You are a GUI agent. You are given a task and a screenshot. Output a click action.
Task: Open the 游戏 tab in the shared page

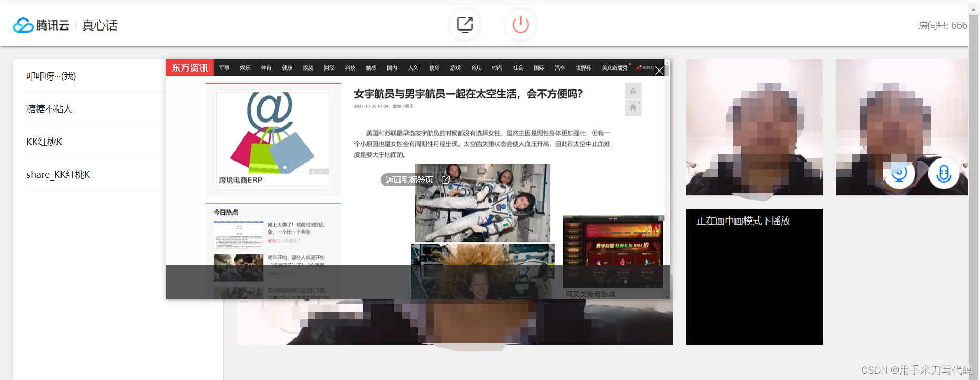pyautogui.click(x=455, y=68)
